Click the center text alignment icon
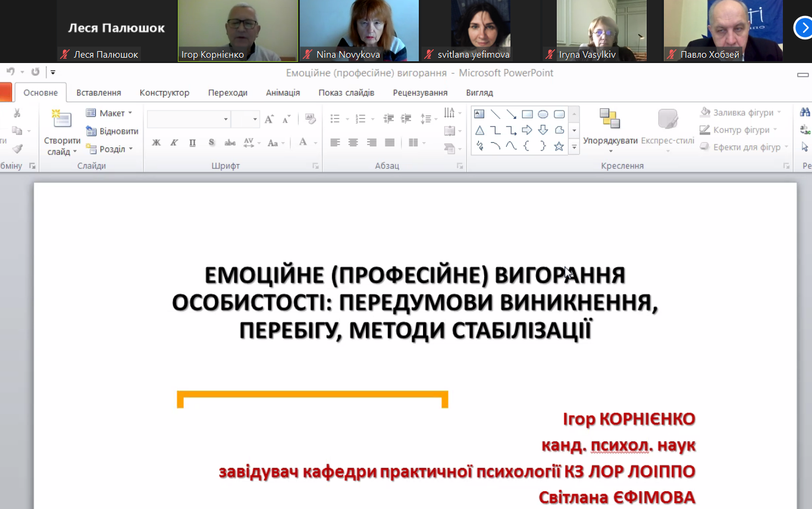The width and height of the screenshot is (812, 509). (353, 143)
